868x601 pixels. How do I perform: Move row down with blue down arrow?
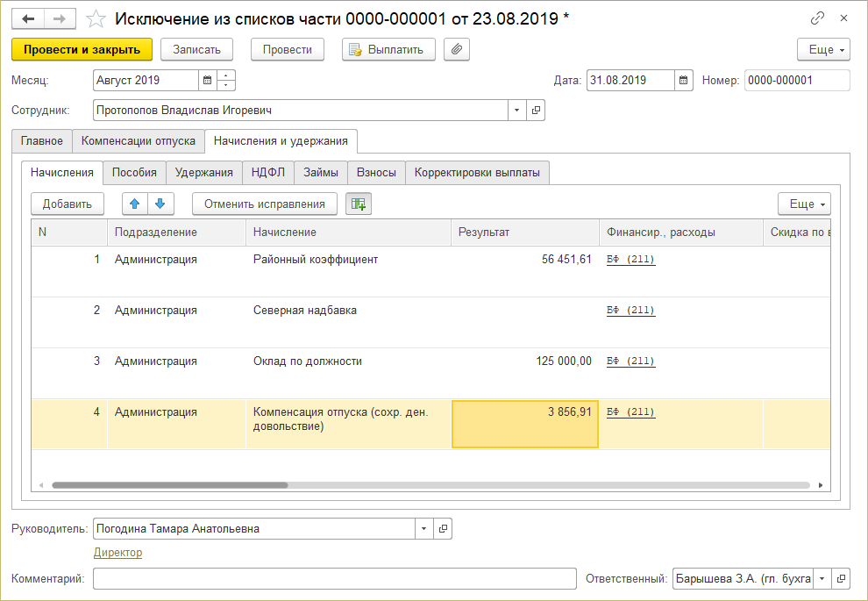click(x=160, y=204)
